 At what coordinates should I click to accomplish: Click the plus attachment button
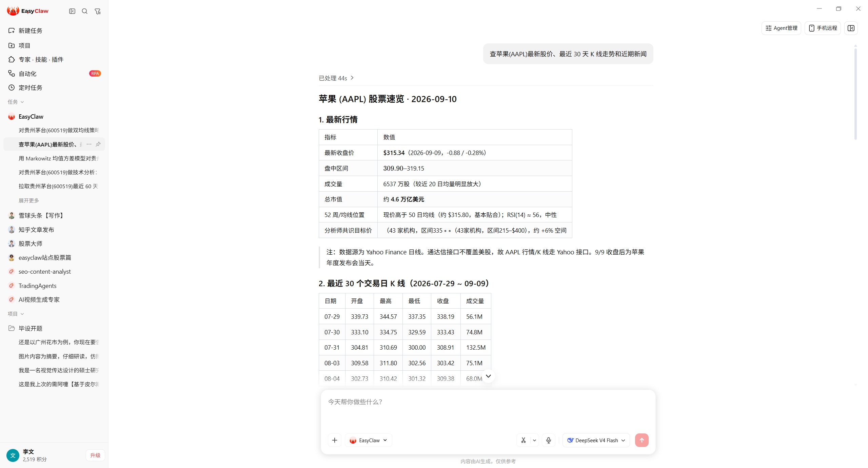tap(335, 440)
